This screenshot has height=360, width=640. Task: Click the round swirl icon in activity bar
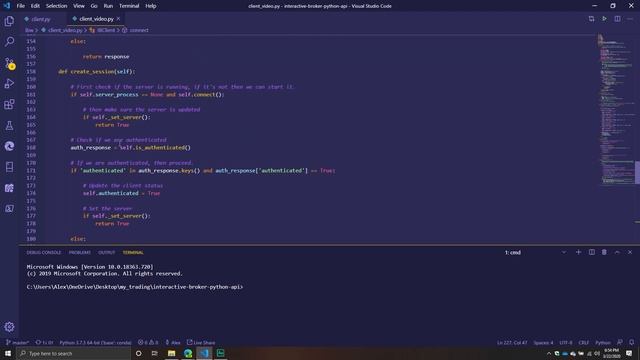tap(9, 146)
